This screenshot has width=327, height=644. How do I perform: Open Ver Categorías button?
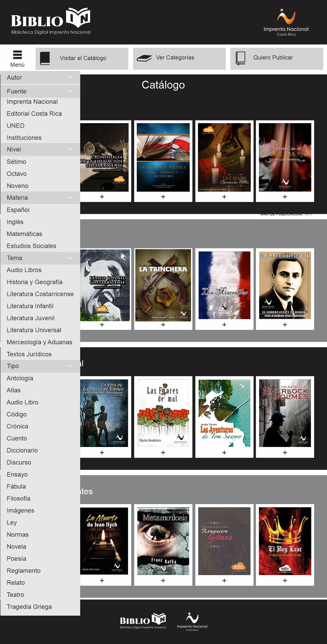click(x=179, y=59)
